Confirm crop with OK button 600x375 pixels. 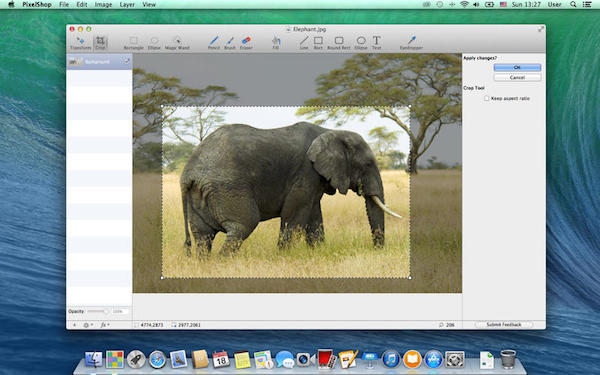point(517,67)
